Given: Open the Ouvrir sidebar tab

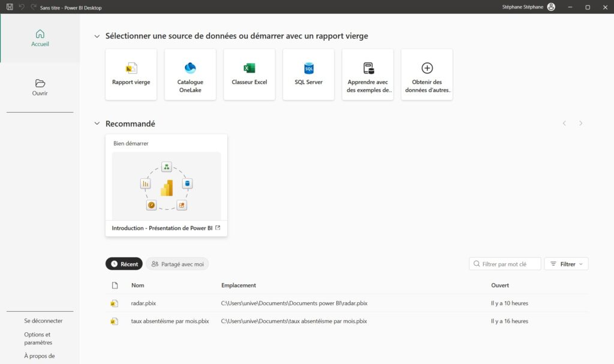Looking at the screenshot, I should coord(40,88).
